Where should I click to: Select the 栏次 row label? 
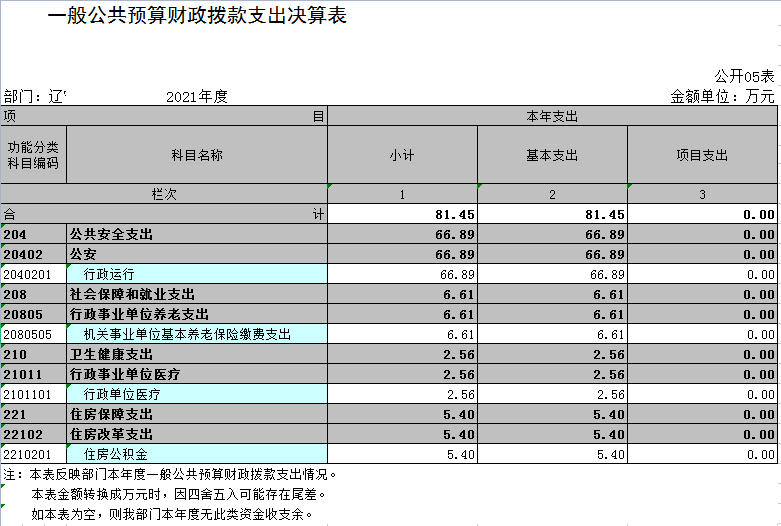[x=164, y=194]
